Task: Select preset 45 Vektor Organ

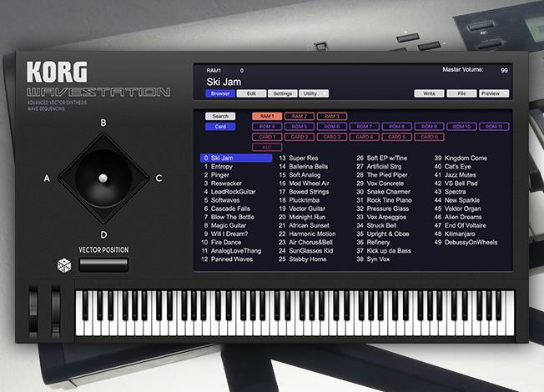Action: pyautogui.click(x=457, y=209)
